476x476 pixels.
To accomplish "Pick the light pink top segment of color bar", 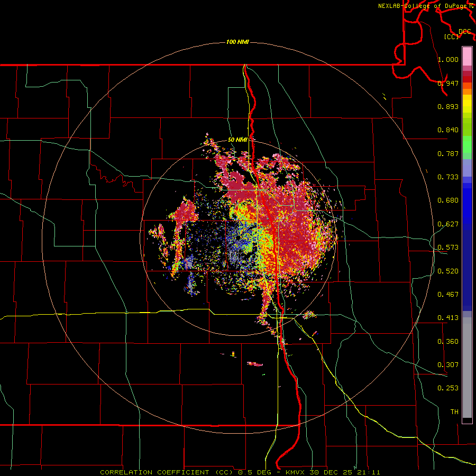I will coord(467,56).
